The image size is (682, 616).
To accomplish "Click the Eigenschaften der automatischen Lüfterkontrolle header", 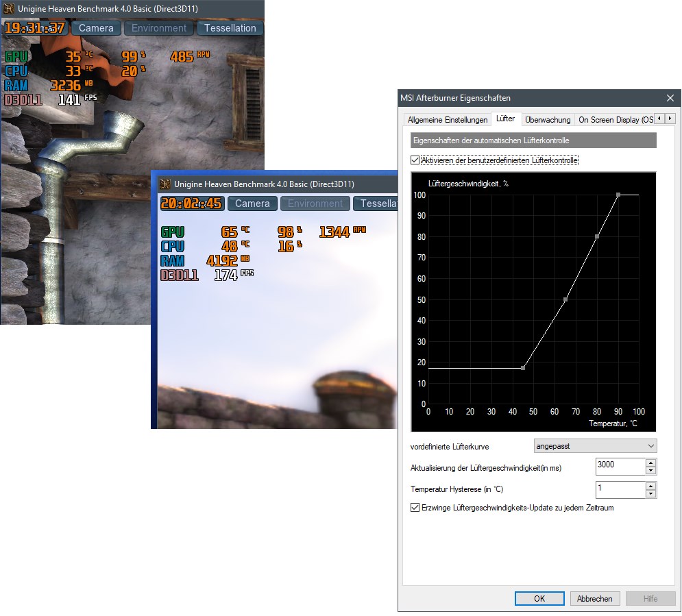I will (533, 140).
